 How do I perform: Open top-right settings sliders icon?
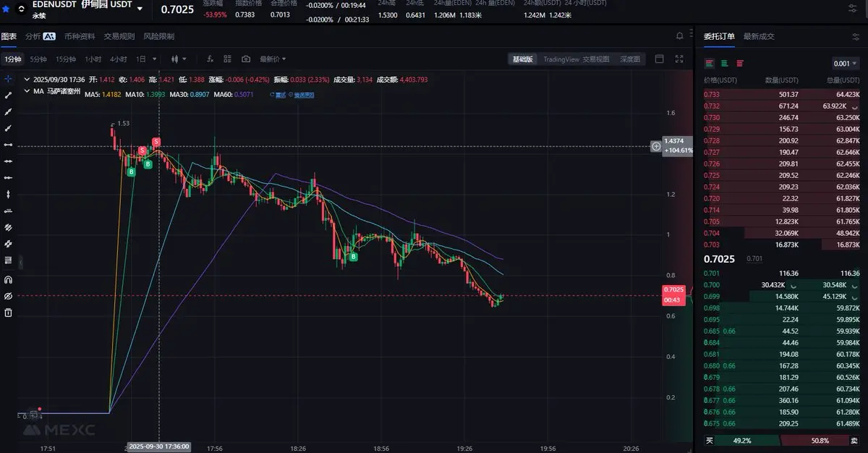[x=851, y=9]
